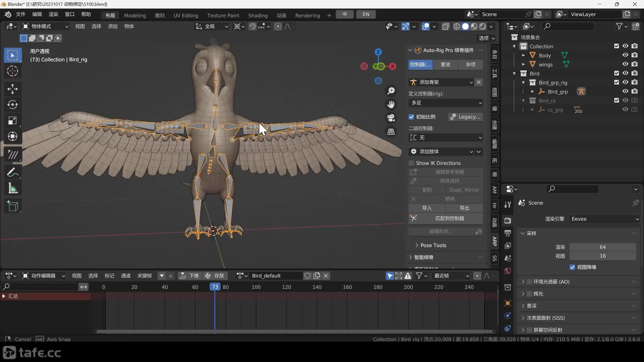Switch to material preview shading
The image size is (644, 362).
[x=474, y=26]
